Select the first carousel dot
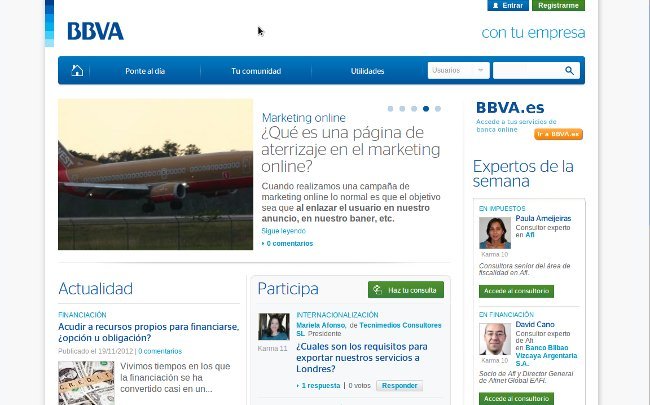650x405 pixels. pos(389,108)
